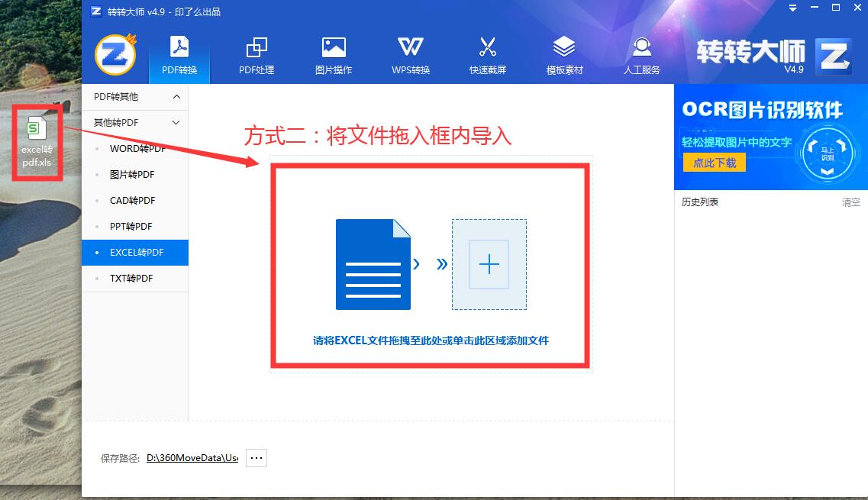Minimize the 转转大师 window
Viewport: 868px width, 500px height.
point(815,8)
